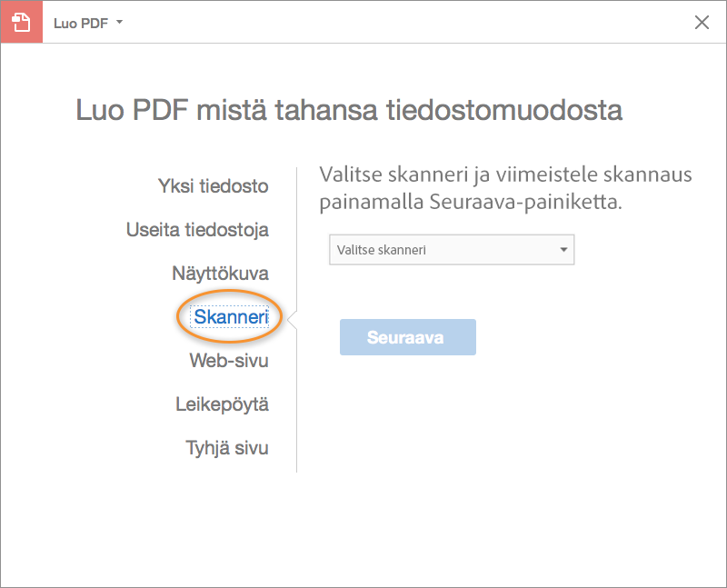Click the instruction text Valitse skanneri ja viimeistele

tap(505, 188)
